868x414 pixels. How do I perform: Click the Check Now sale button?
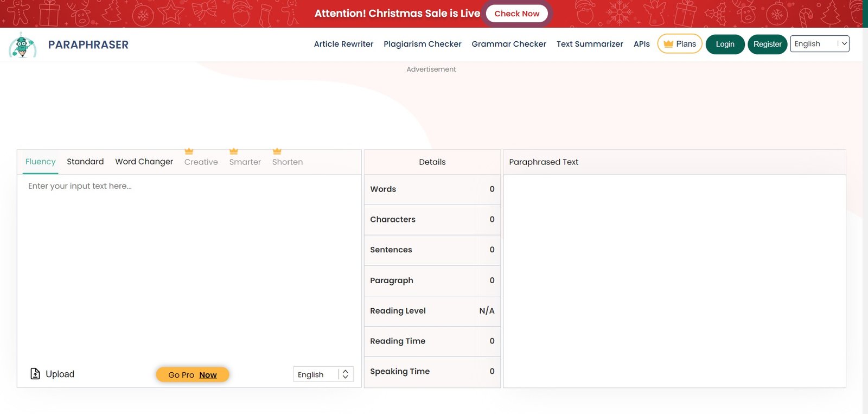click(517, 14)
